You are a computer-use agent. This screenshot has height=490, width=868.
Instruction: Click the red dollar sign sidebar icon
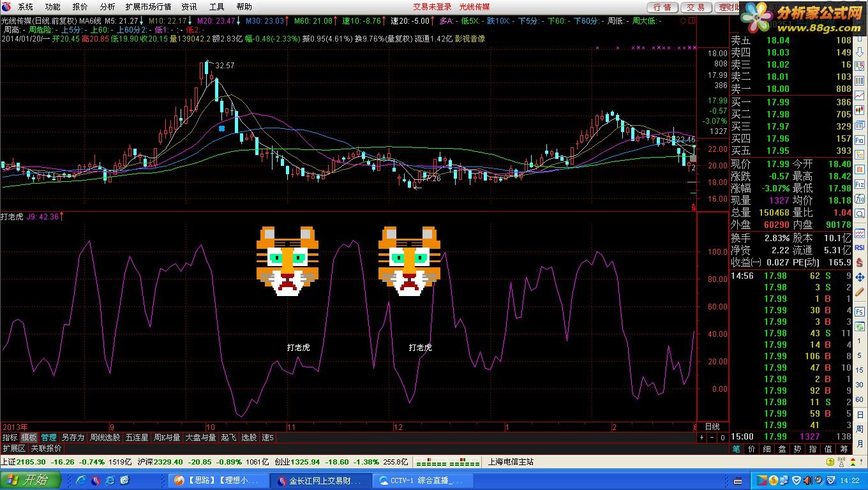click(860, 262)
